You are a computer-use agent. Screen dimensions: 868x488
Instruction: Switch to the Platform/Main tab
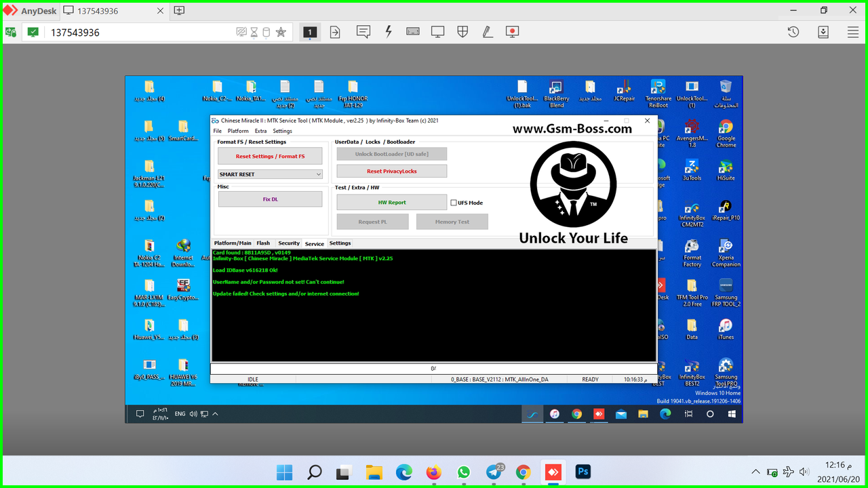233,243
